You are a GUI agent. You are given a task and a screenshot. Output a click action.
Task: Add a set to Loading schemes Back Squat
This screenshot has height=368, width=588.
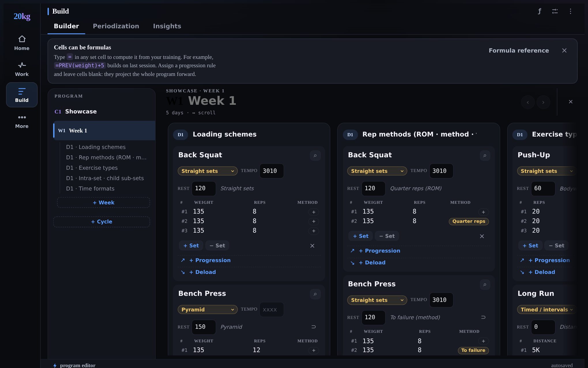[x=191, y=246]
